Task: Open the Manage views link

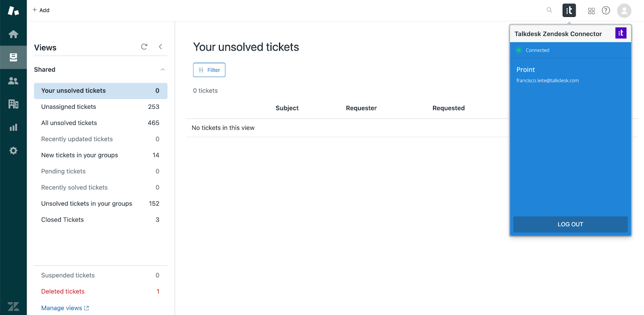Action: [x=65, y=308]
